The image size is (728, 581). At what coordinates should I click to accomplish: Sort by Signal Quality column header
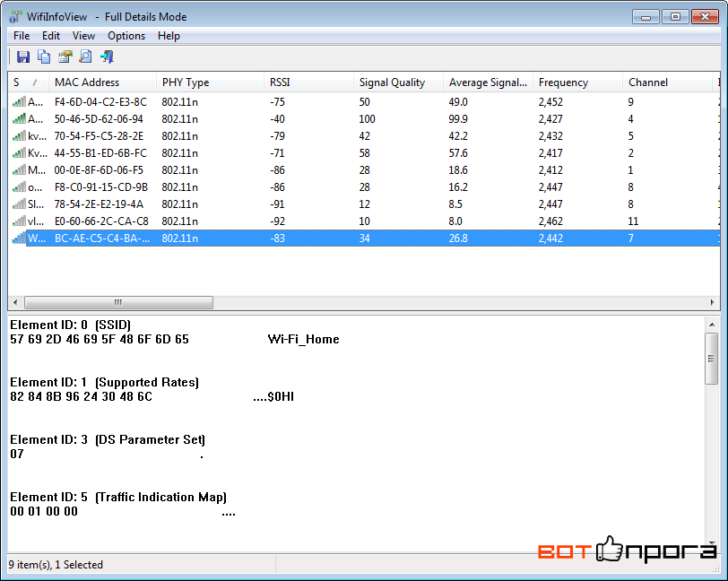click(398, 82)
